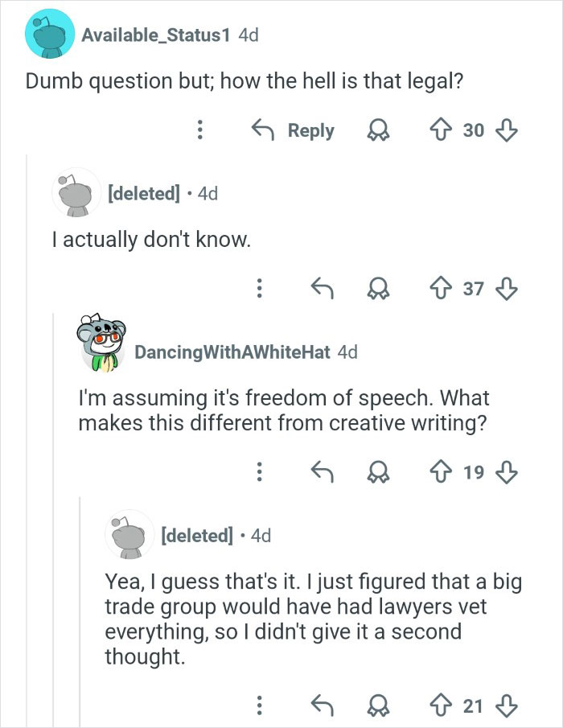This screenshot has width=563, height=728.
Task: Click the gray avatar of the first deleted comment
Action: click(x=72, y=192)
